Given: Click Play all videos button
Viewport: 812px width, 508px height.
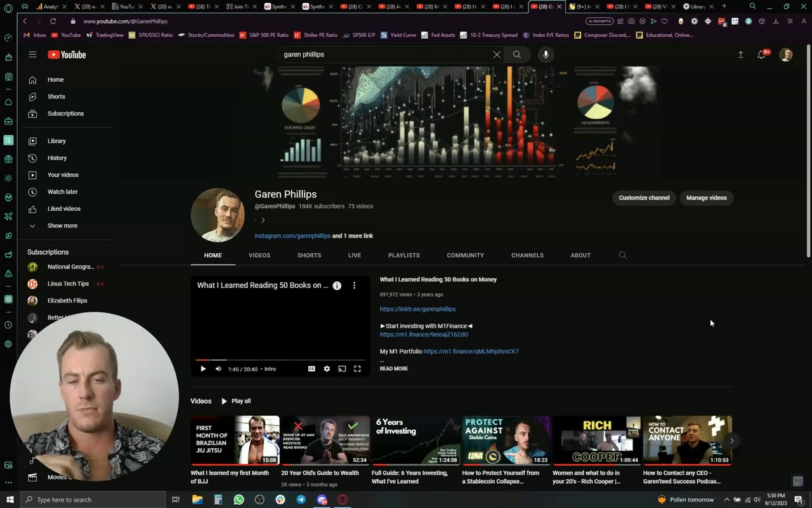Looking at the screenshot, I should [x=235, y=401].
